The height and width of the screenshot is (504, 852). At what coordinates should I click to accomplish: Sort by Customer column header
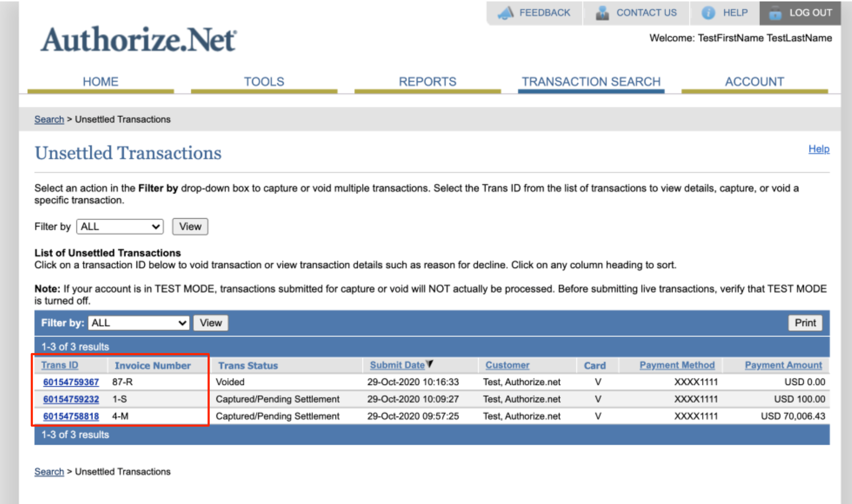(x=507, y=365)
